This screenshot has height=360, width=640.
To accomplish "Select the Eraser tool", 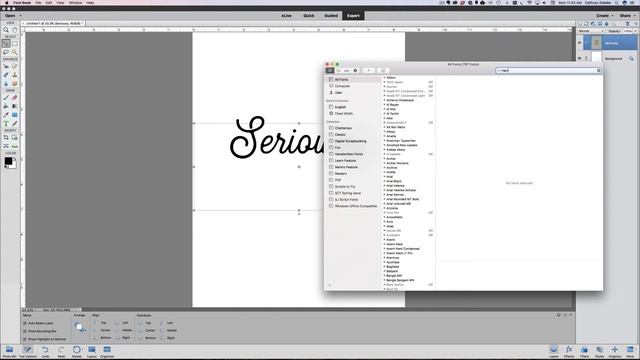I will 15,98.
